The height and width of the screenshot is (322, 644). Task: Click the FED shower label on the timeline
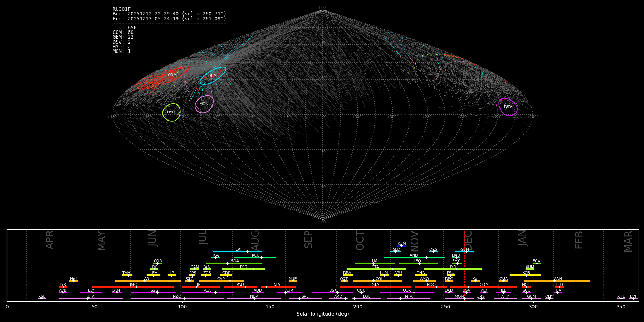tap(559, 285)
